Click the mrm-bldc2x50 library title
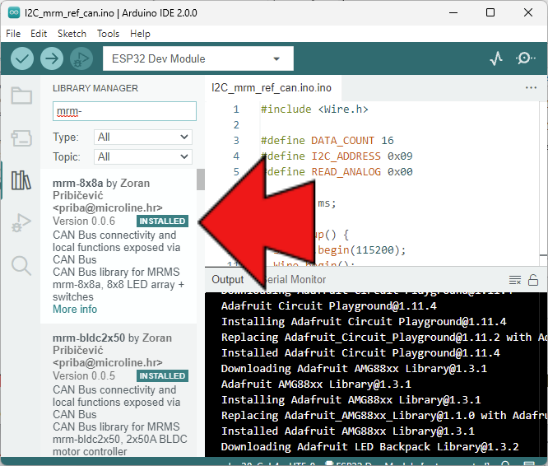Image resolution: width=548 pixels, height=466 pixels. (x=88, y=338)
